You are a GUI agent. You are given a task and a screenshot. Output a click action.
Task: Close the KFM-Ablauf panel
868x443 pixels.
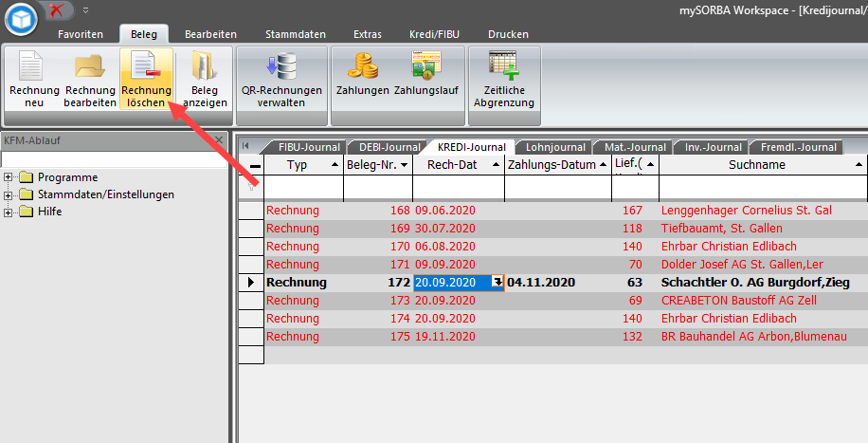point(219,139)
